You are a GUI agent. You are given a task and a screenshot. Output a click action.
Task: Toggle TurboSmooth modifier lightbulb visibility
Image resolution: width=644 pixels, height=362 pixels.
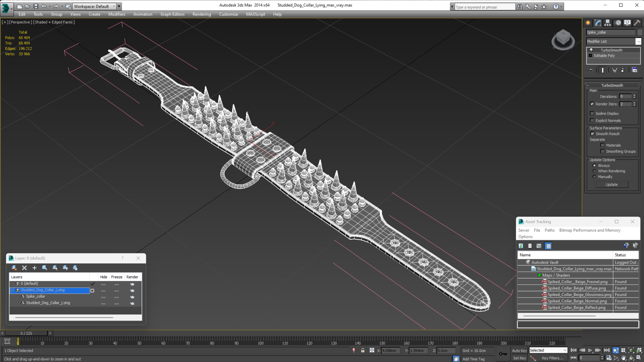591,50
